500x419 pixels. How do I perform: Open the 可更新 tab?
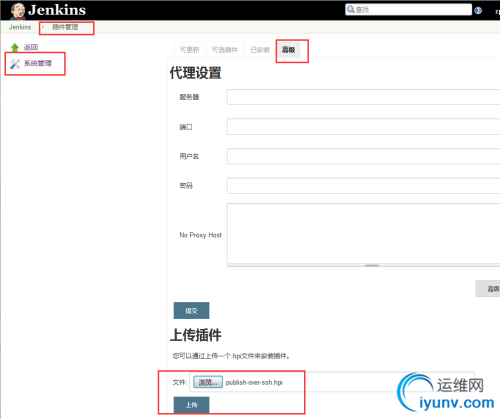point(190,50)
